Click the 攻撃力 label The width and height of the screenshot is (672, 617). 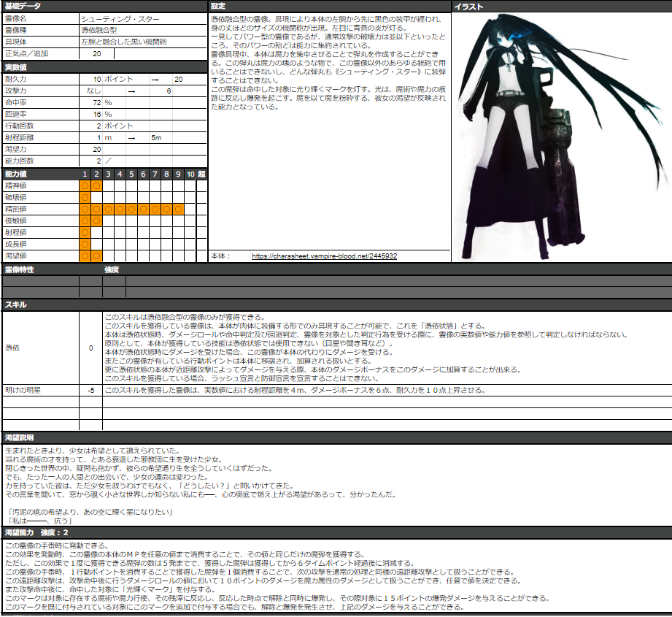pyautogui.click(x=15, y=91)
